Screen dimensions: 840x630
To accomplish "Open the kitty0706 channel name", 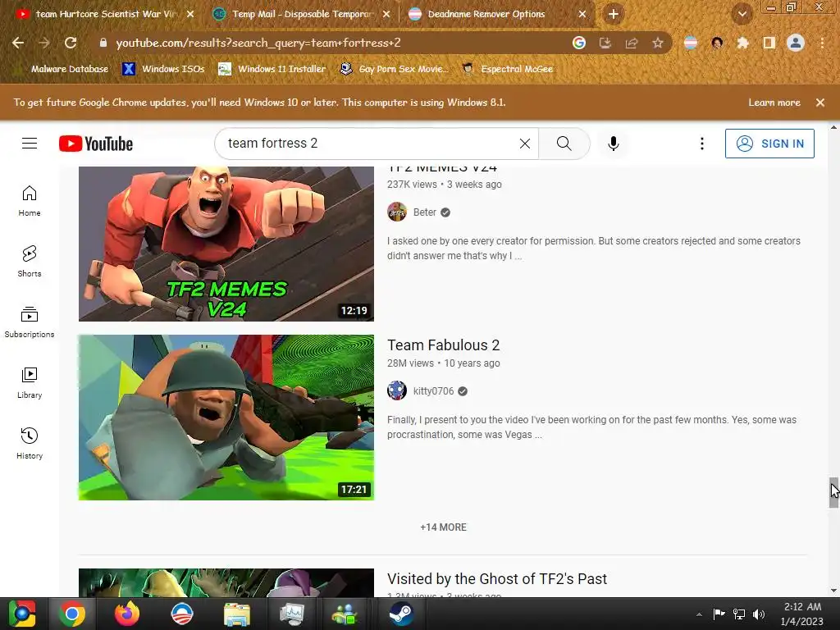I will 433,391.
